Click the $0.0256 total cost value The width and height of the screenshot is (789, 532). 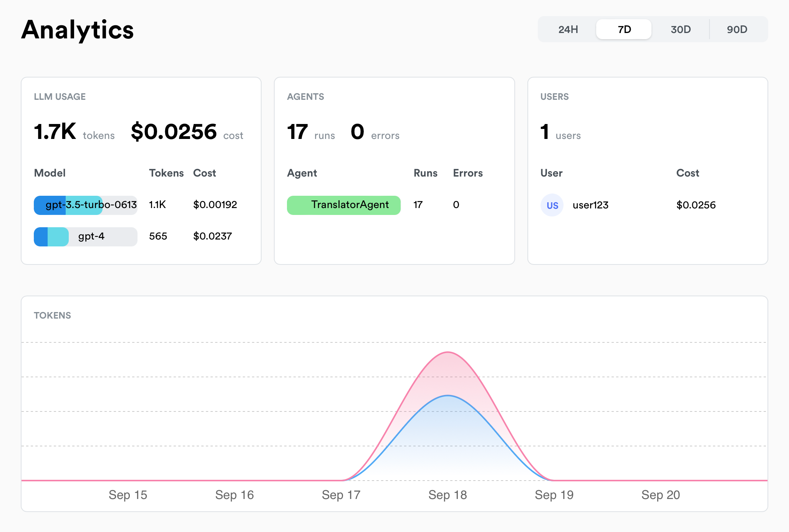(174, 132)
